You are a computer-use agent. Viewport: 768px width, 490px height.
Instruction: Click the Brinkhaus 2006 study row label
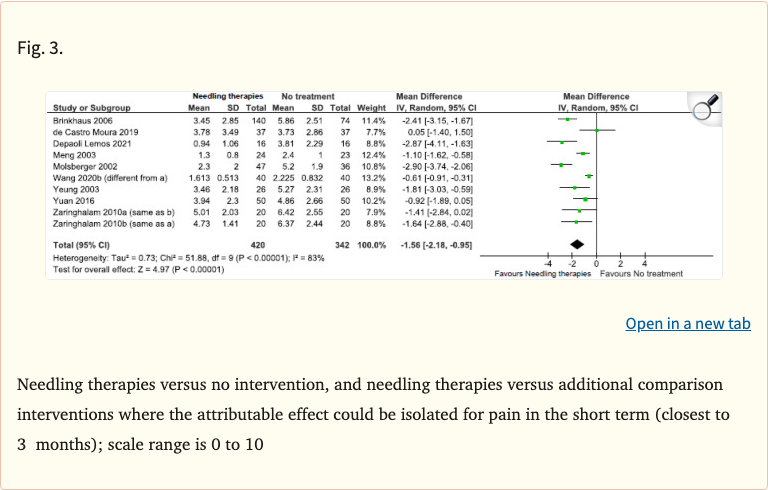pyautogui.click(x=84, y=120)
